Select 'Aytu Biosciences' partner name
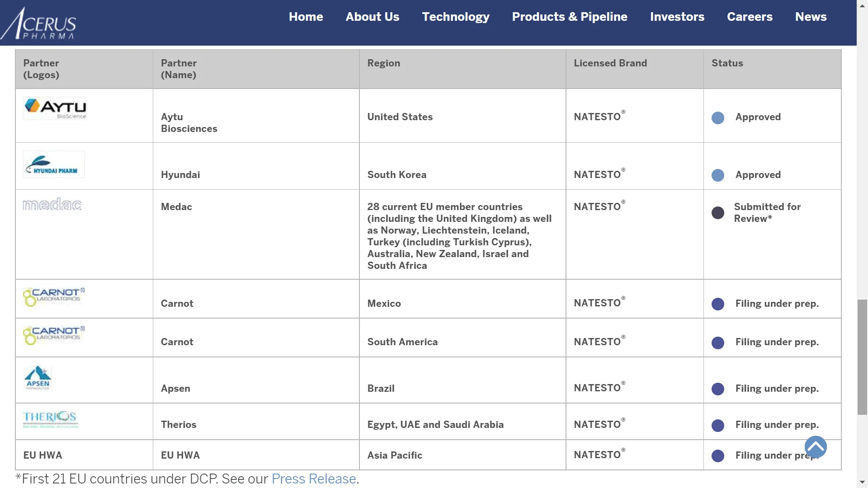The image size is (868, 488). pos(189,122)
